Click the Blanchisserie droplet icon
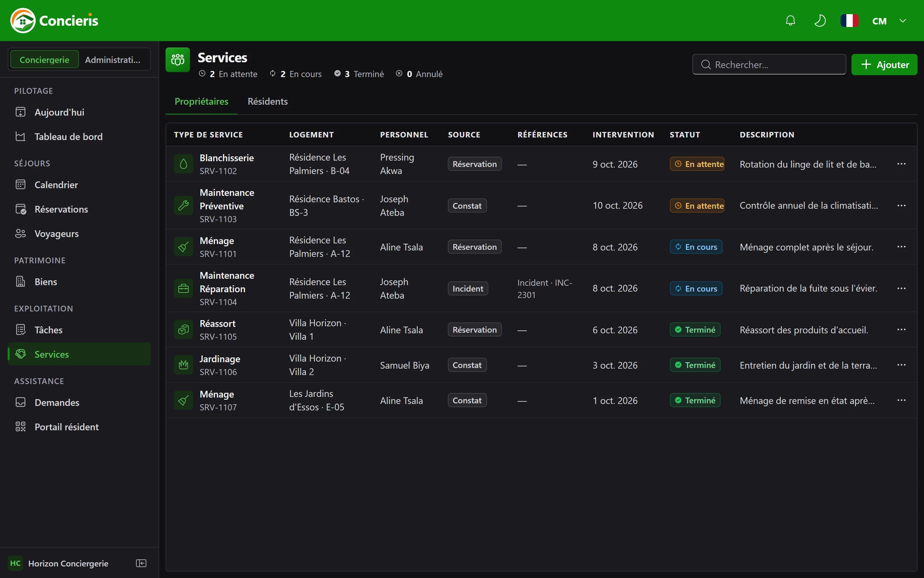Screen dimensions: 924x578 point(183,164)
